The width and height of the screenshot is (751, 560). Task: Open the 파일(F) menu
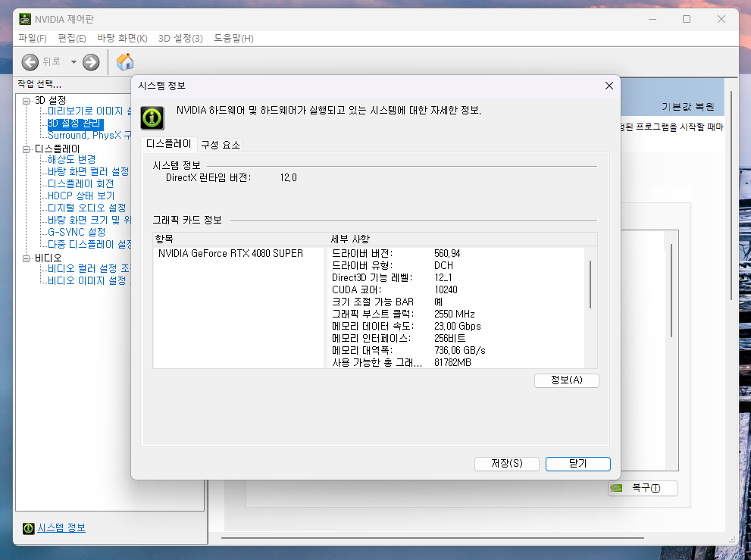pos(33,39)
